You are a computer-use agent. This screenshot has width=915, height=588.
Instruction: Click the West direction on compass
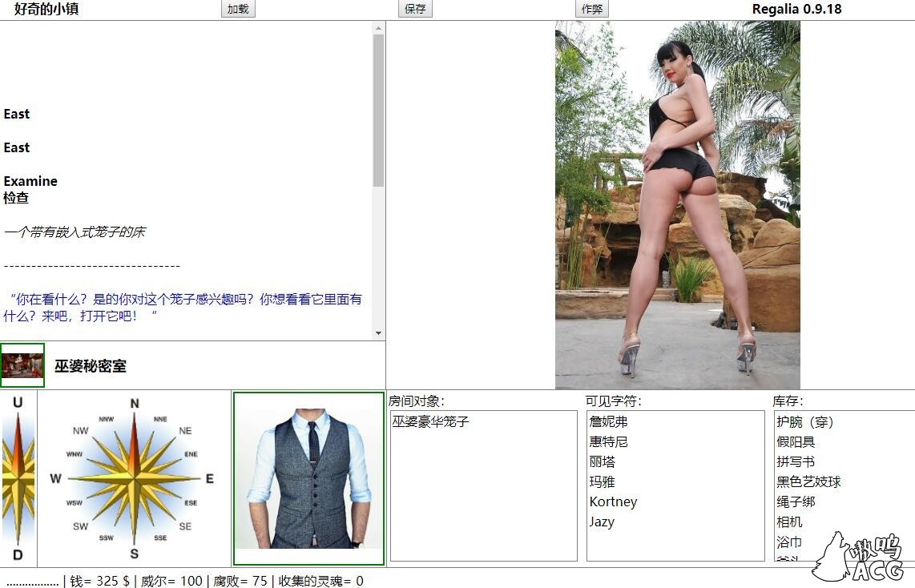[x=55, y=479]
